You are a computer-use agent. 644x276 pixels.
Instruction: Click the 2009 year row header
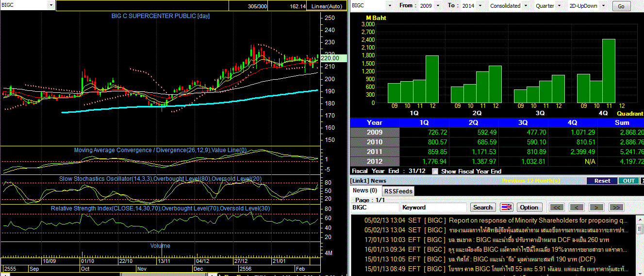click(375, 132)
